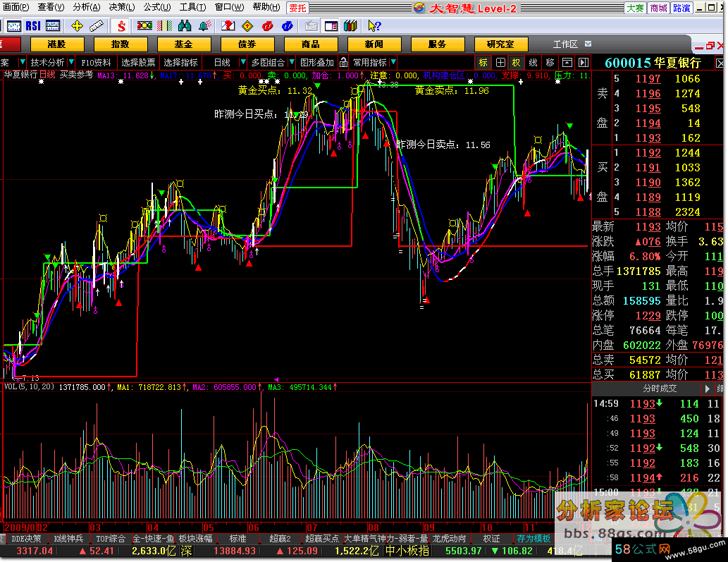
Task: Click the help cursor question-mark icon
Action: click(374, 26)
